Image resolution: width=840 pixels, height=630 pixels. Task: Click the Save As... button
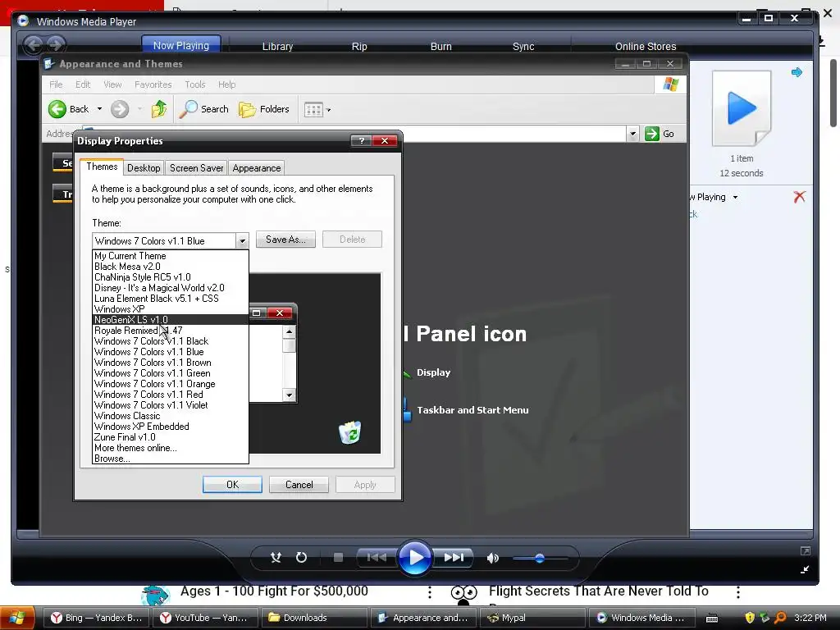tap(285, 240)
